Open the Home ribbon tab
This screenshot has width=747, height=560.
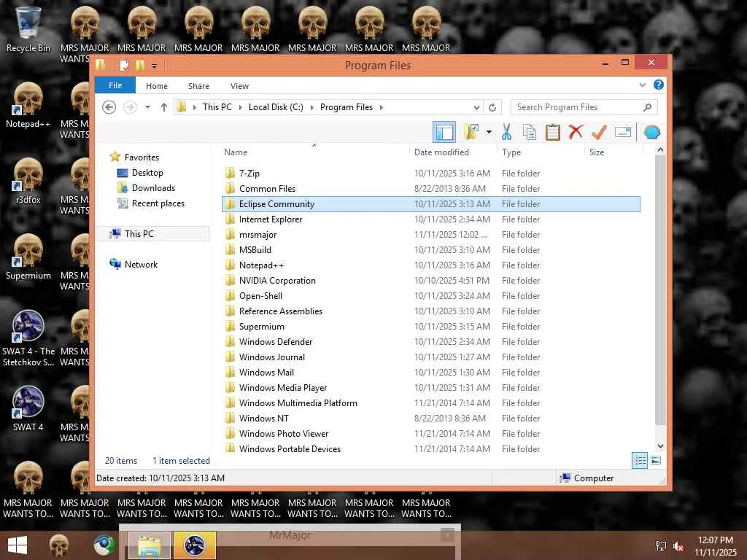click(x=157, y=86)
